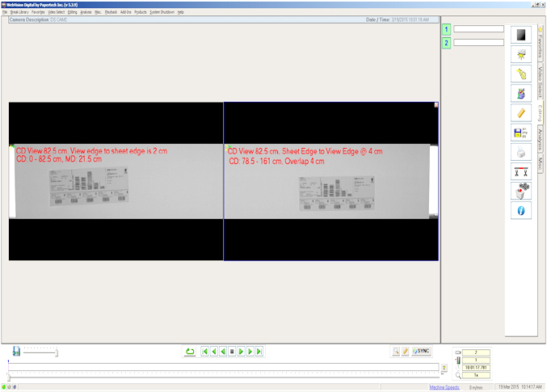
Task: Play video forward
Action: click(241, 352)
